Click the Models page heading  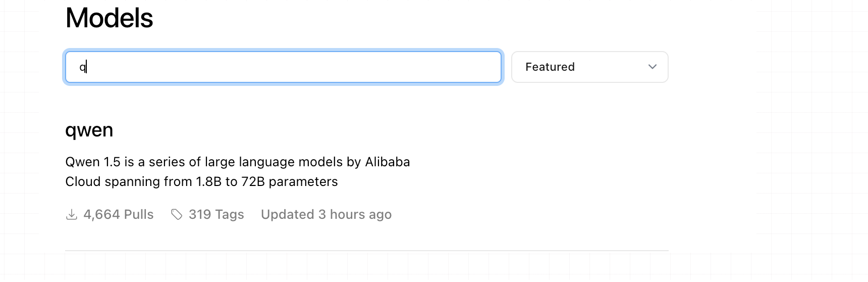pyautogui.click(x=109, y=18)
